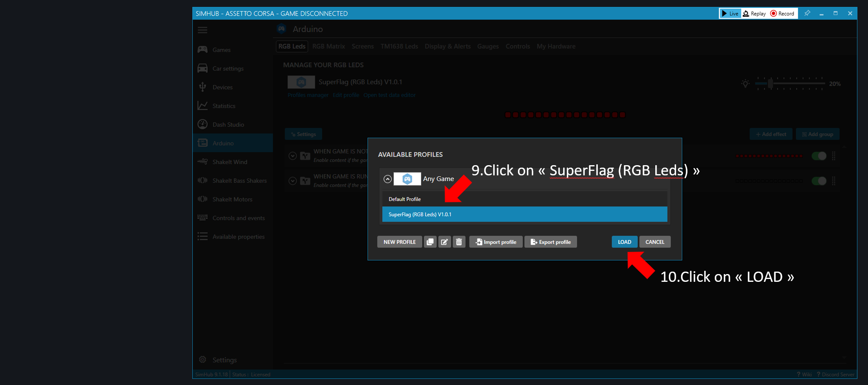Adjust the LED brightness slider
This screenshot has width=868, height=385.
[x=770, y=84]
